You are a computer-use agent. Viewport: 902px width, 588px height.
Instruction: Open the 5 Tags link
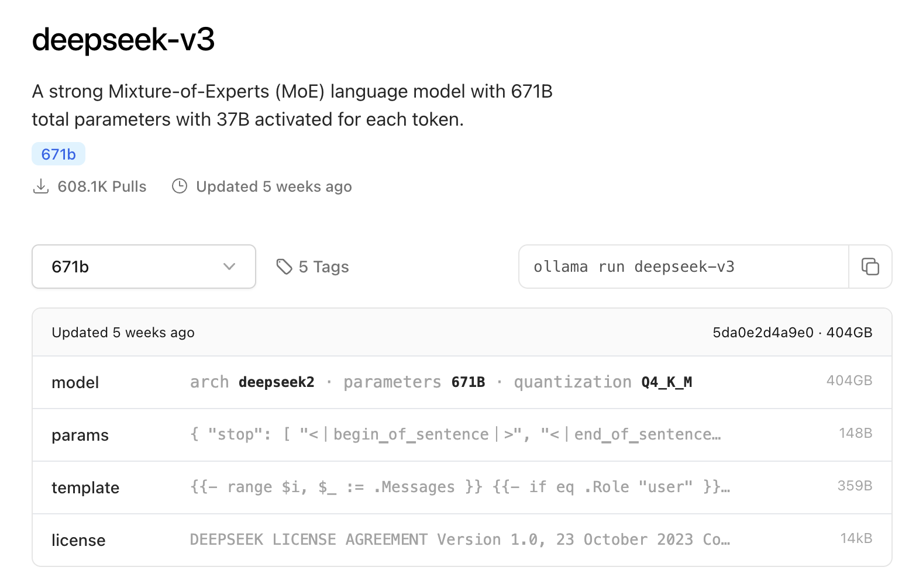(x=323, y=267)
